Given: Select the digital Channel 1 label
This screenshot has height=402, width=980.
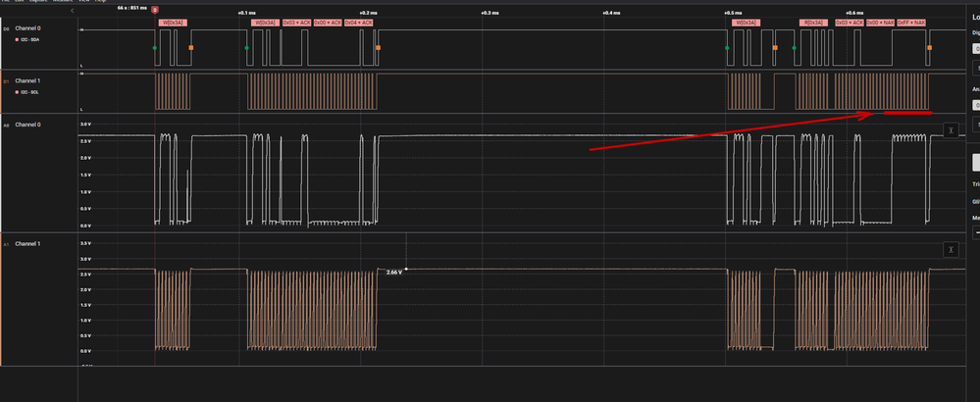Looking at the screenshot, I should (x=27, y=81).
